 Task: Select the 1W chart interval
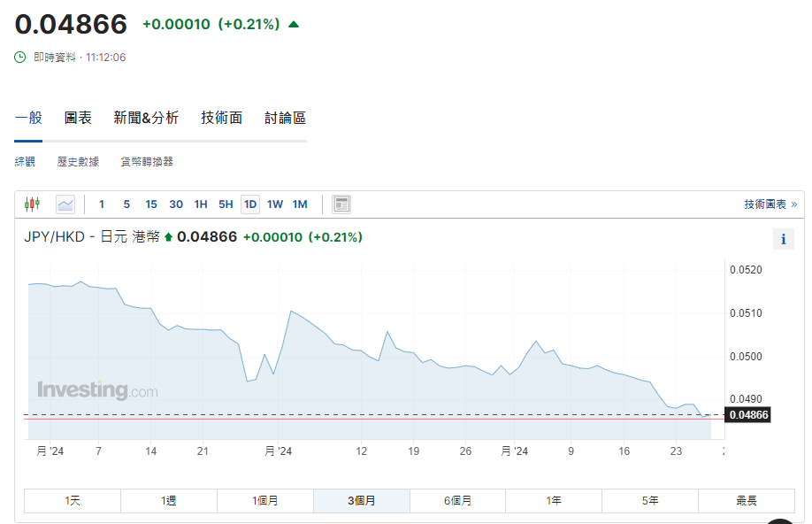point(275,204)
